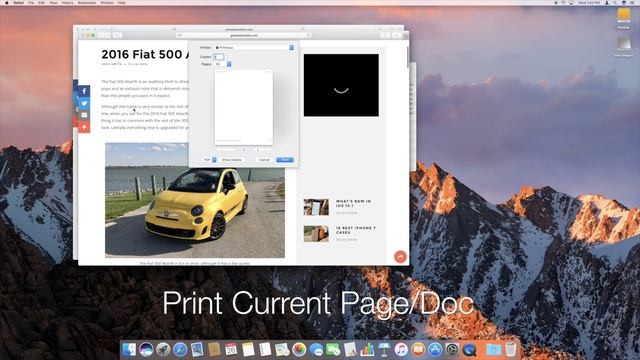Open Keynote podium icon in Dock
This screenshot has width=640, height=360.
384,350
